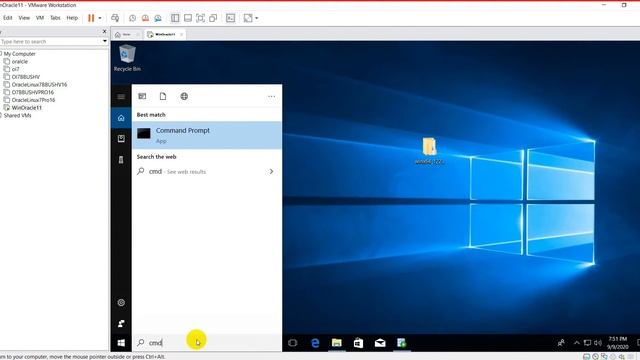This screenshot has width=640, height=360.
Task: Click the orange Suspend VM pause icon
Action: click(x=91, y=18)
